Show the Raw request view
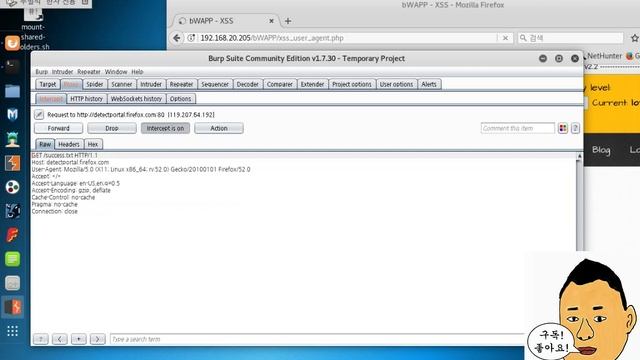The width and height of the screenshot is (640, 360). [x=45, y=144]
